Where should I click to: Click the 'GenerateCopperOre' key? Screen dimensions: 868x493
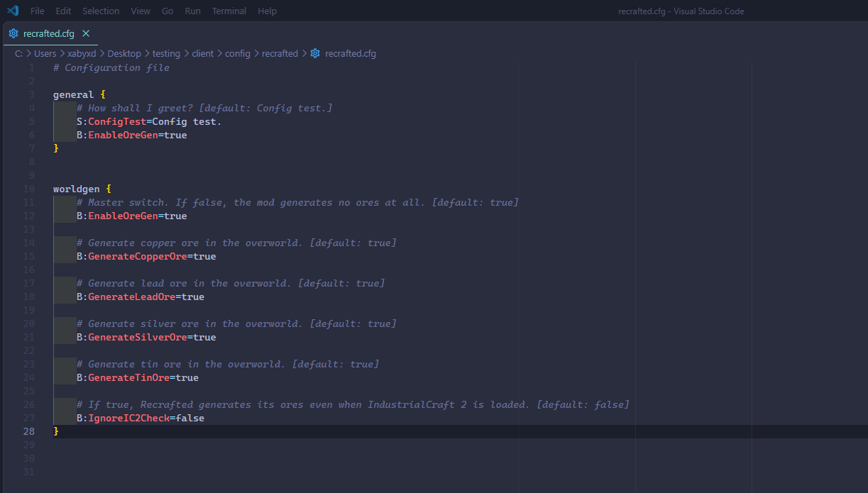[x=138, y=256]
